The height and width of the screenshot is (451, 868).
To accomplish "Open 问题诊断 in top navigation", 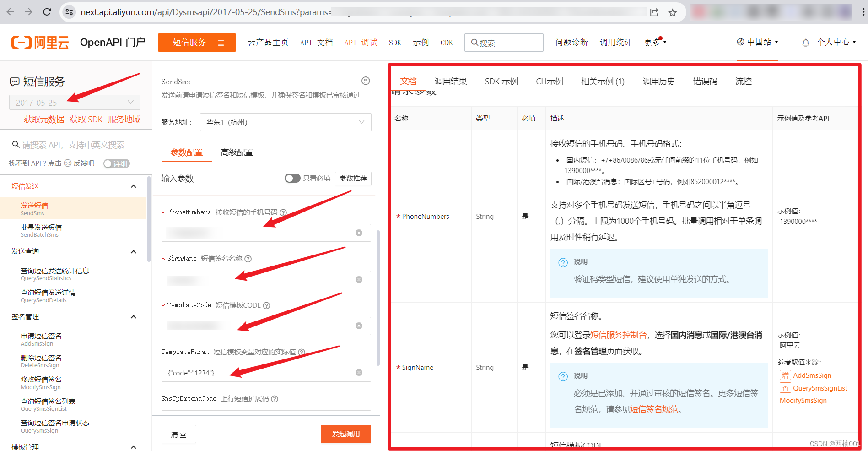I will [571, 43].
